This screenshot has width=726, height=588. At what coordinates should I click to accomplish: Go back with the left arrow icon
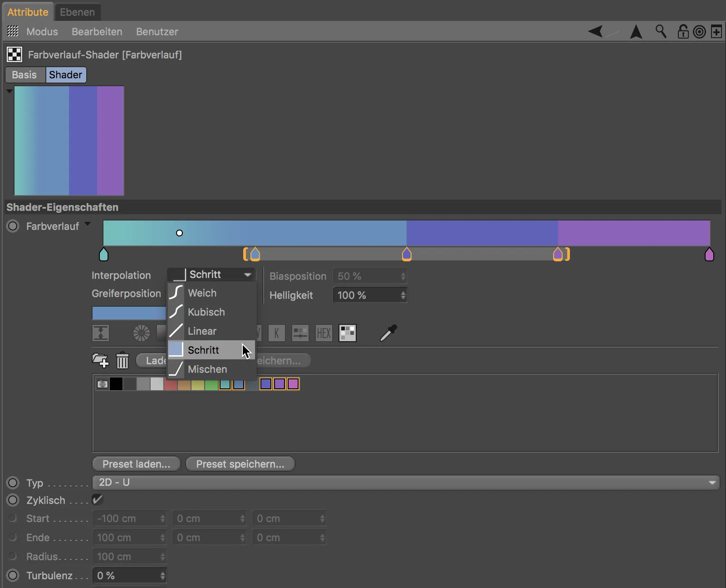click(x=596, y=31)
